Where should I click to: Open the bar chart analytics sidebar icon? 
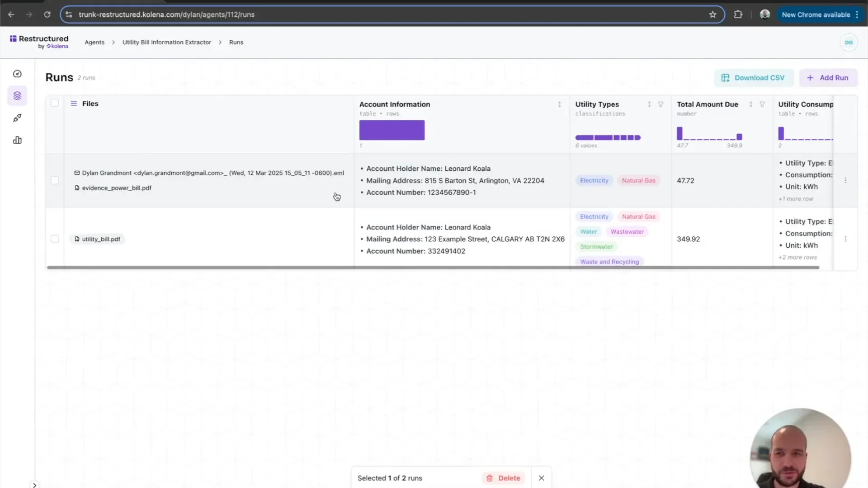(17, 140)
